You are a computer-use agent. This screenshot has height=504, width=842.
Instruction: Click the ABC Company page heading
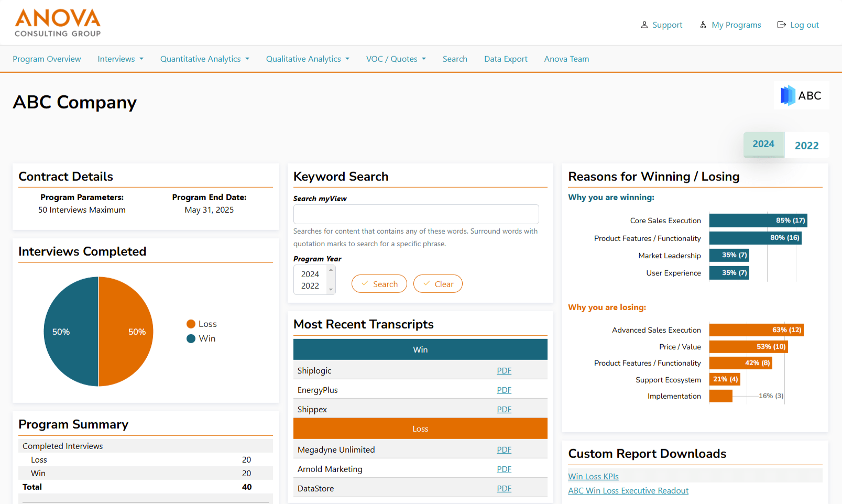(74, 102)
